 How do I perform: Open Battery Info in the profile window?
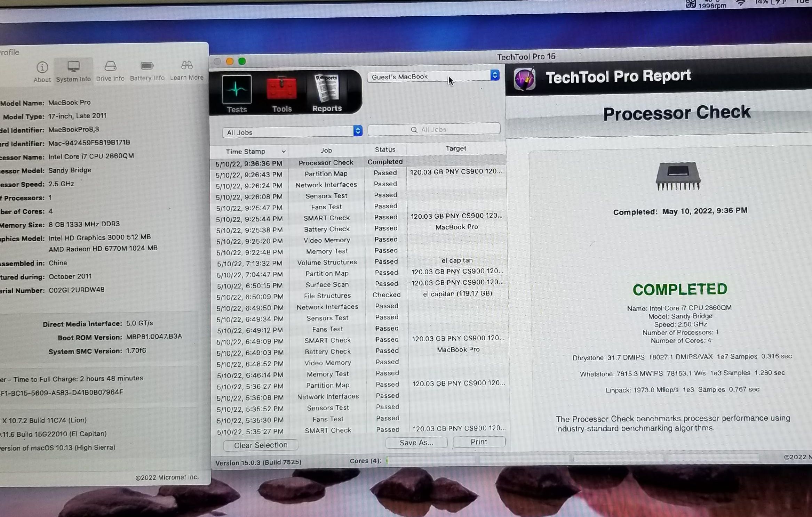click(147, 71)
